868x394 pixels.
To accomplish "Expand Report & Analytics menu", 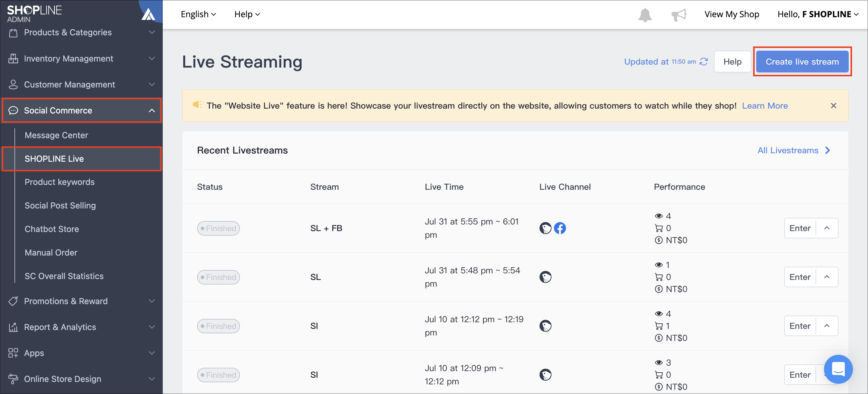I will coord(152,327).
